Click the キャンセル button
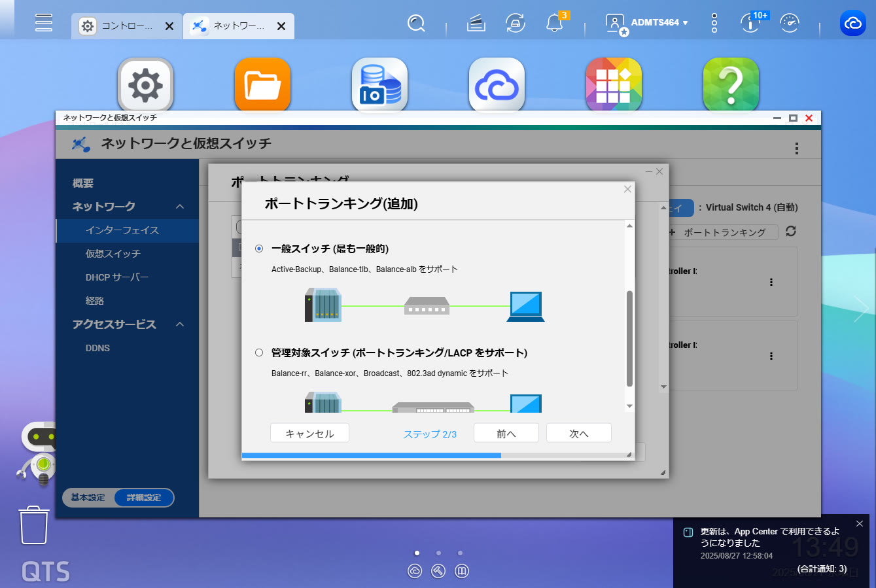 (x=309, y=433)
